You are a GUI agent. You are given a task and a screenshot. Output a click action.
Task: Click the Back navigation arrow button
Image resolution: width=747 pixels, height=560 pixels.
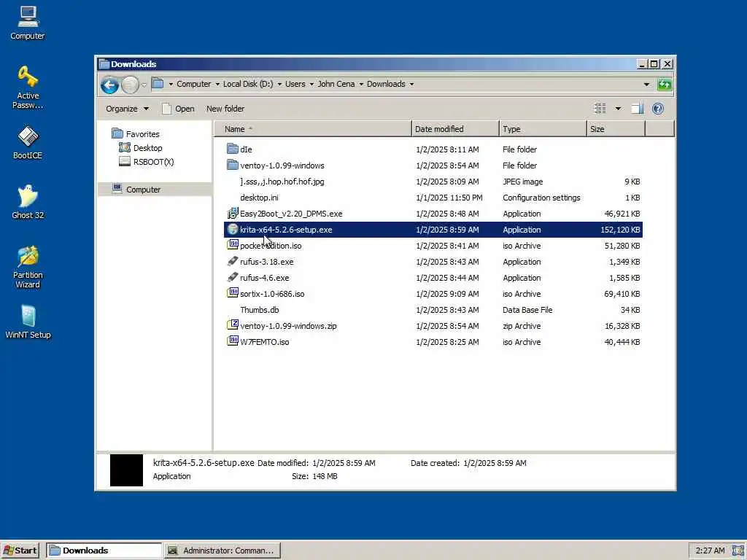(109, 85)
